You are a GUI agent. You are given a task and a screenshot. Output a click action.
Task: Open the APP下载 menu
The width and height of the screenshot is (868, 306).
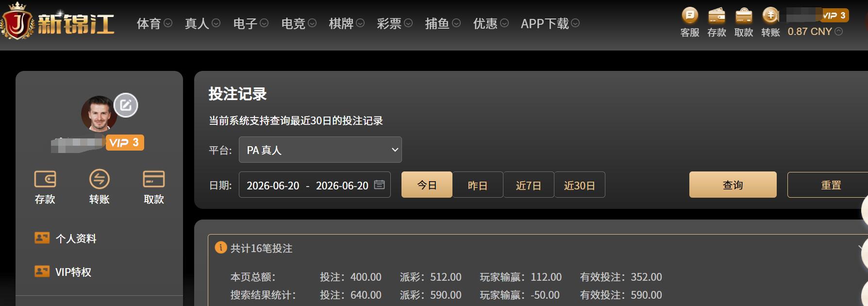545,23
